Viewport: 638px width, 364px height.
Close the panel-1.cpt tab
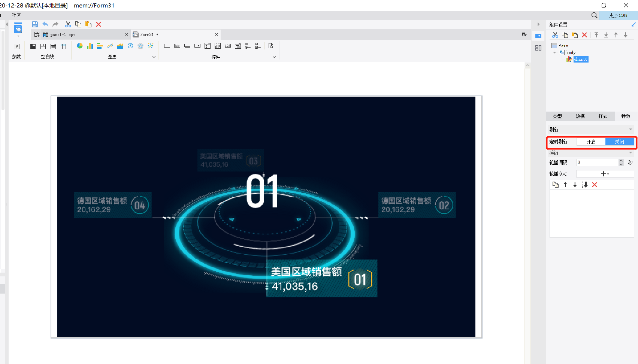tap(126, 34)
